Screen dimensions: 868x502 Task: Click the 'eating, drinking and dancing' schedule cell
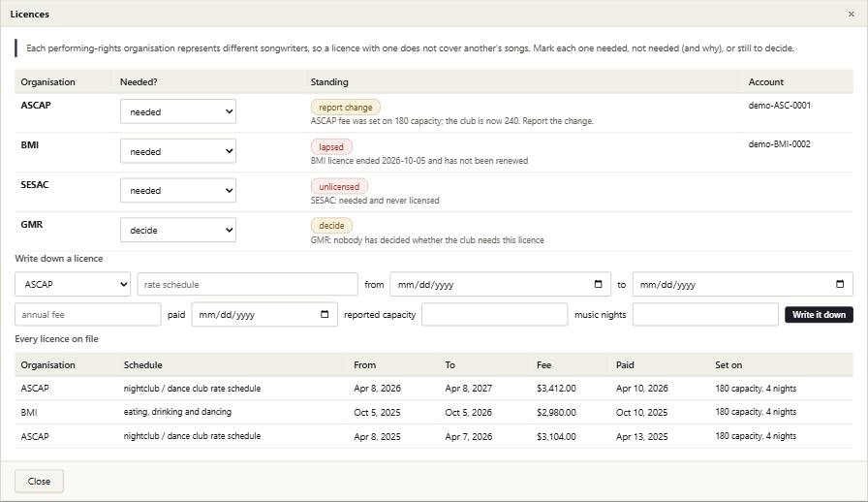177,412
